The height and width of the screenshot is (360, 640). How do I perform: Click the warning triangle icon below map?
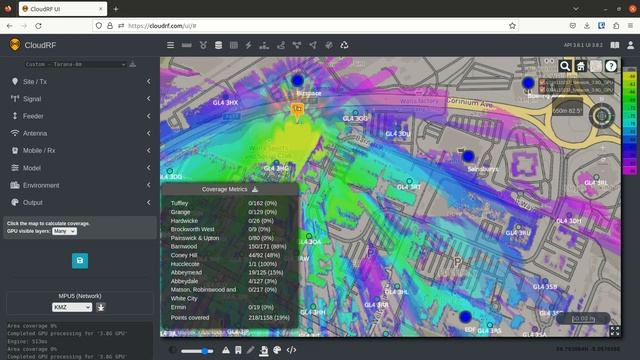(x=226, y=350)
